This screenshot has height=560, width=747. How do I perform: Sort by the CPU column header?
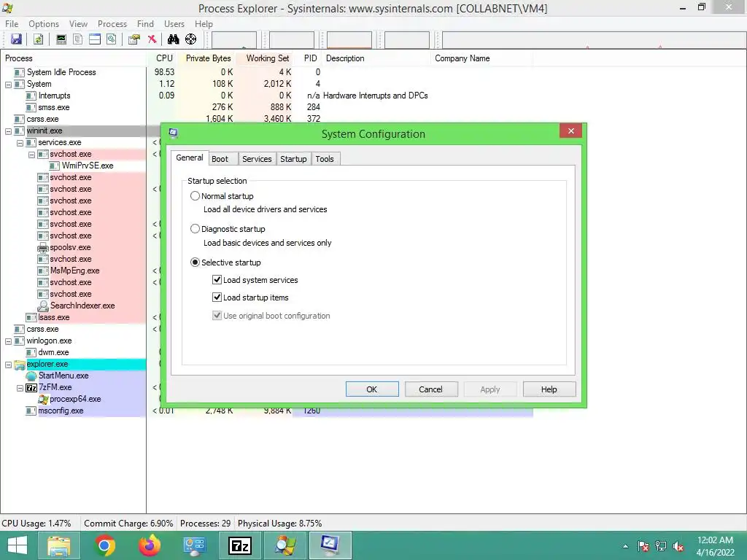click(164, 58)
